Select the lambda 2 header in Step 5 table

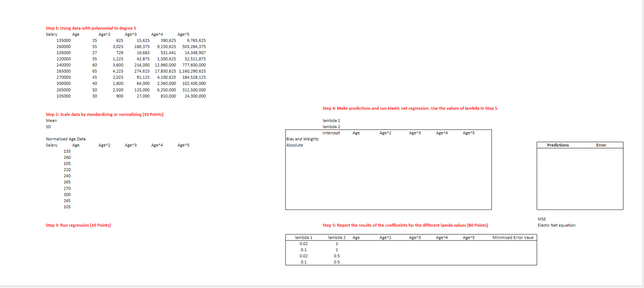(337, 238)
